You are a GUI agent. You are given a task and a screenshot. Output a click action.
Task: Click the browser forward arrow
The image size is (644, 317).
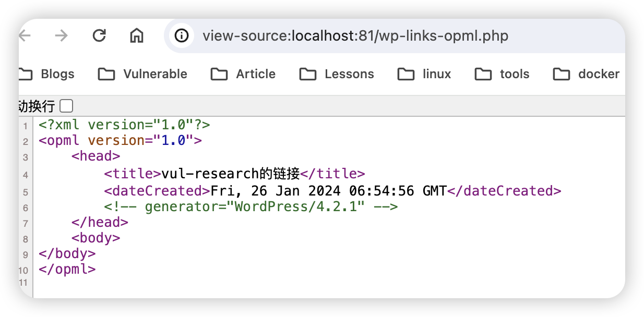point(62,35)
